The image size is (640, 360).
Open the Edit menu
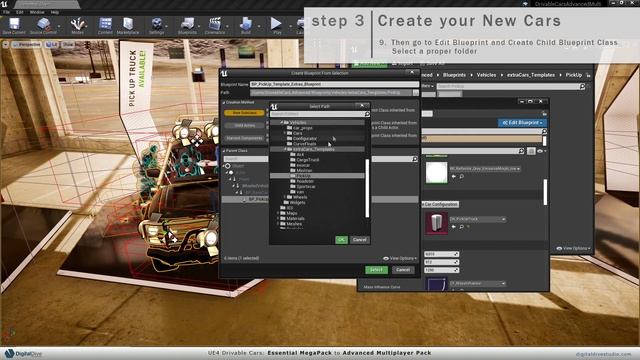(x=20, y=12)
